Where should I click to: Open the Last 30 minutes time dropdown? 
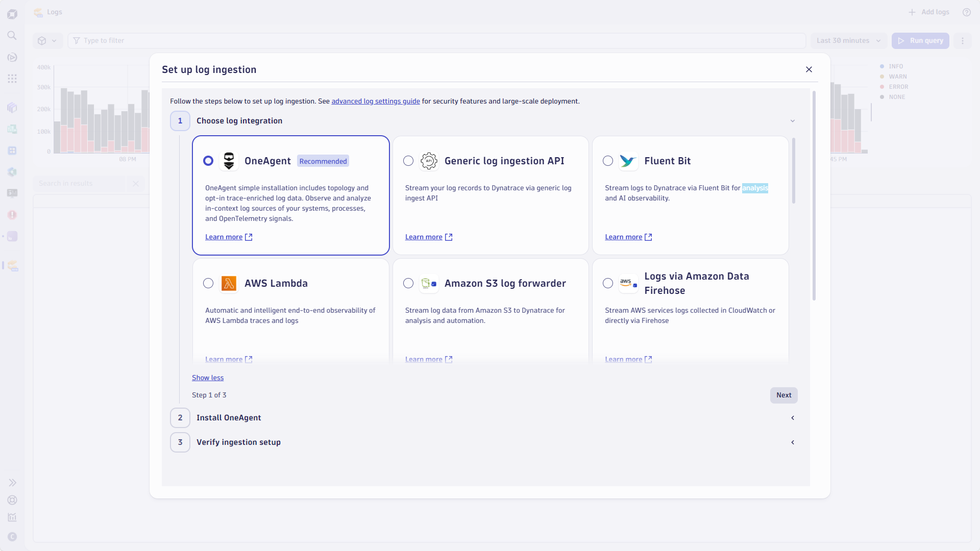pyautogui.click(x=848, y=40)
